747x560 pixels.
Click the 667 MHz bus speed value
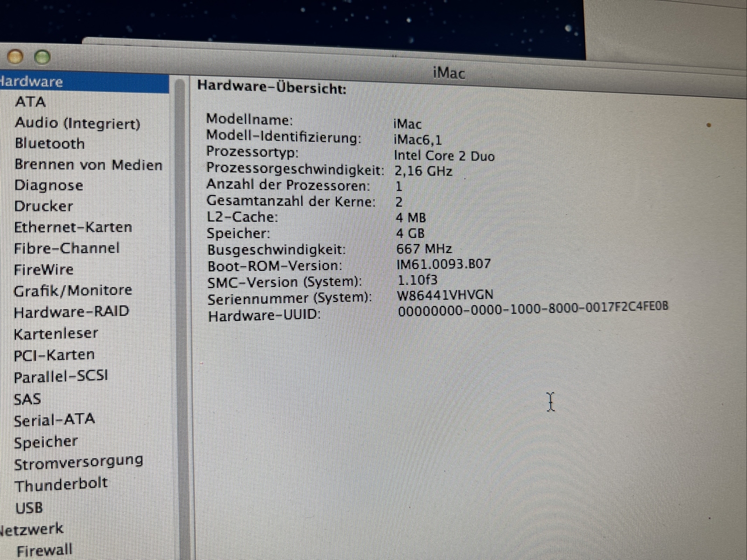coord(424,249)
